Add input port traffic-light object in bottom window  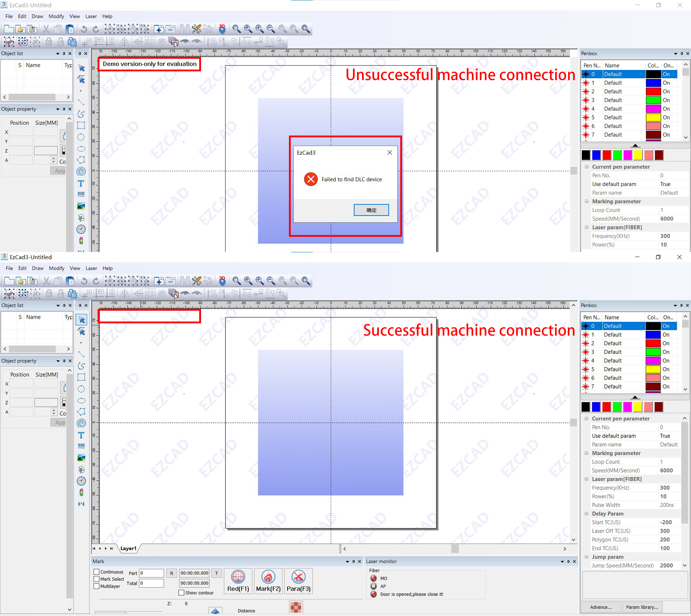point(81,492)
